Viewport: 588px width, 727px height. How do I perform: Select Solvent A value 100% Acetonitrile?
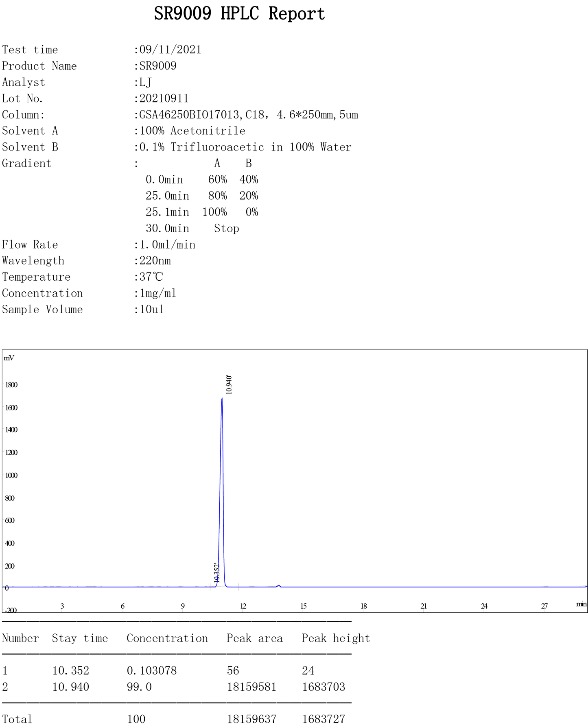click(192, 131)
